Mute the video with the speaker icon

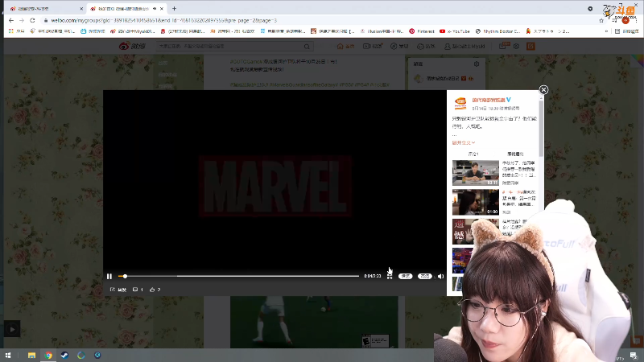click(440, 276)
